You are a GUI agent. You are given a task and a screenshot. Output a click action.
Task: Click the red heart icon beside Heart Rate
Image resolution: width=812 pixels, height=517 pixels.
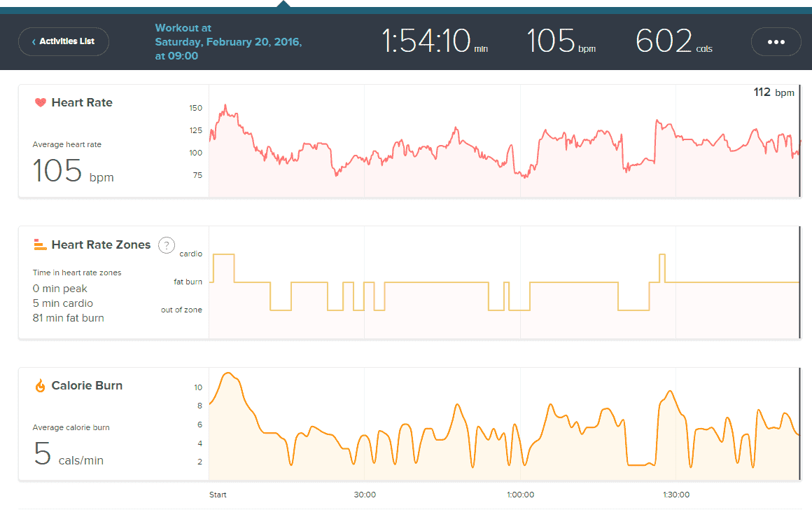click(40, 102)
